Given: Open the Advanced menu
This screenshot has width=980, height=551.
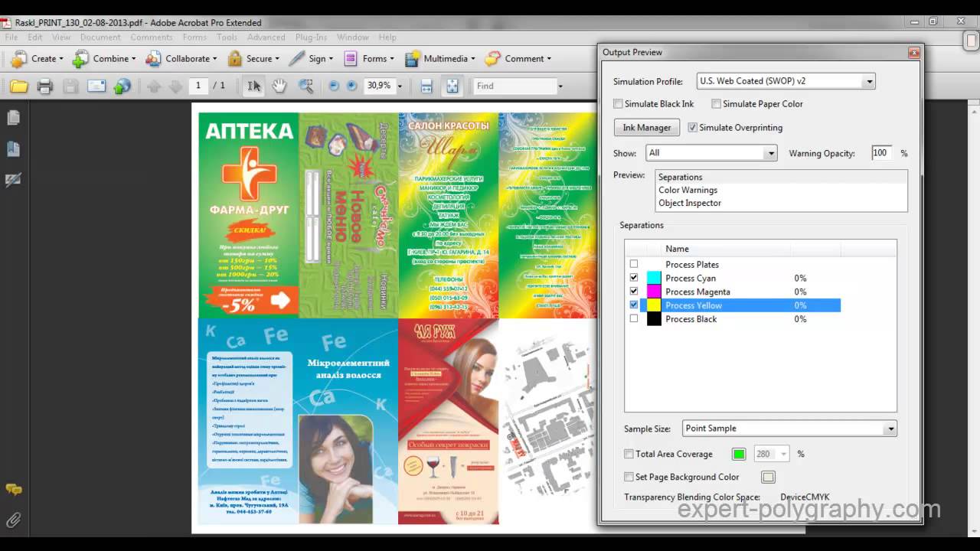Looking at the screenshot, I should tap(266, 37).
